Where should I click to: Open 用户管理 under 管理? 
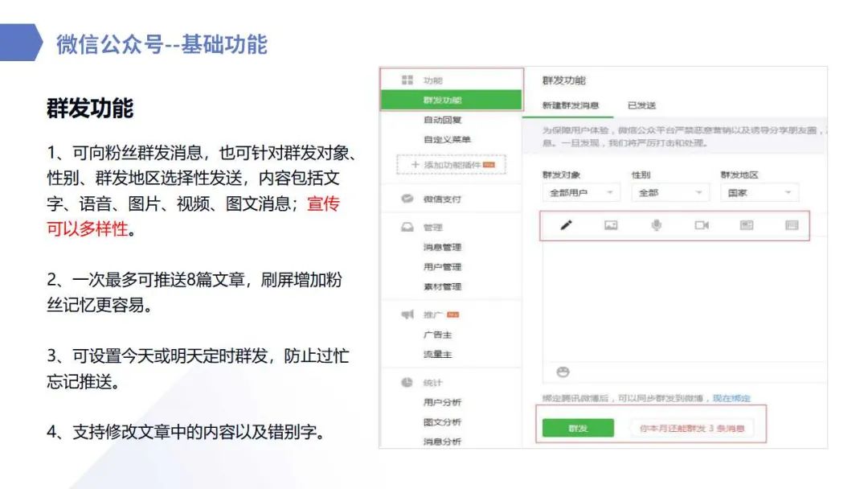pos(442,267)
